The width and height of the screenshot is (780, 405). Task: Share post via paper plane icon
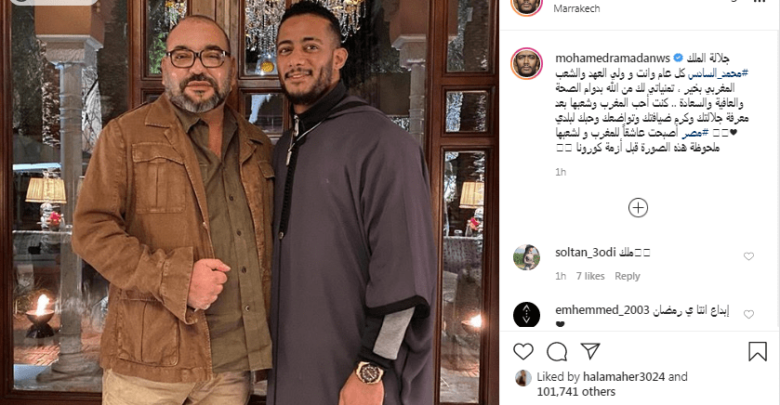point(590,351)
